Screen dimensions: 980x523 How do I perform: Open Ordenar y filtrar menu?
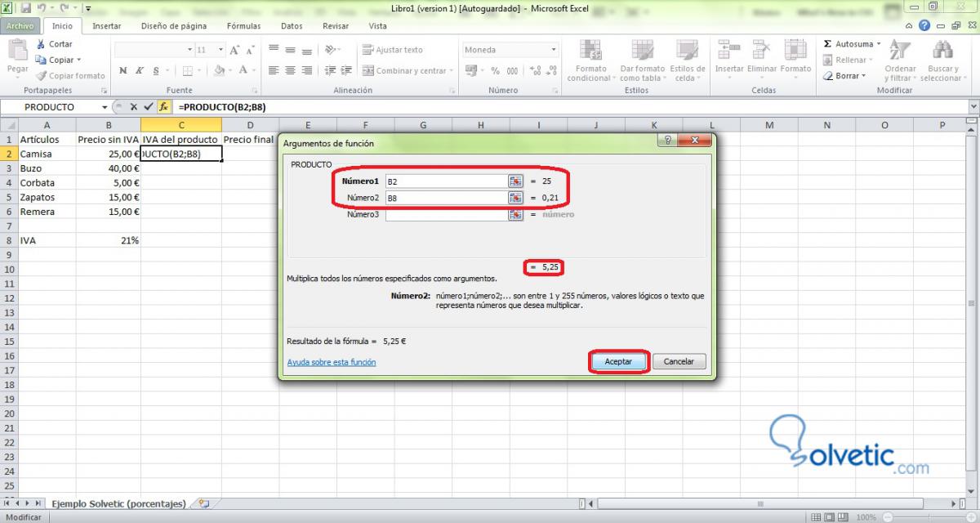(900, 60)
